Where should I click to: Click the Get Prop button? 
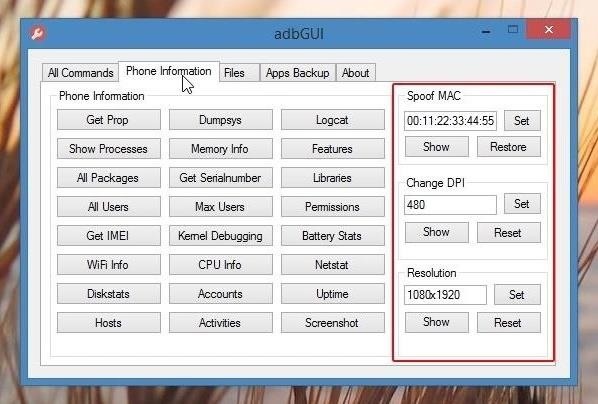point(109,120)
